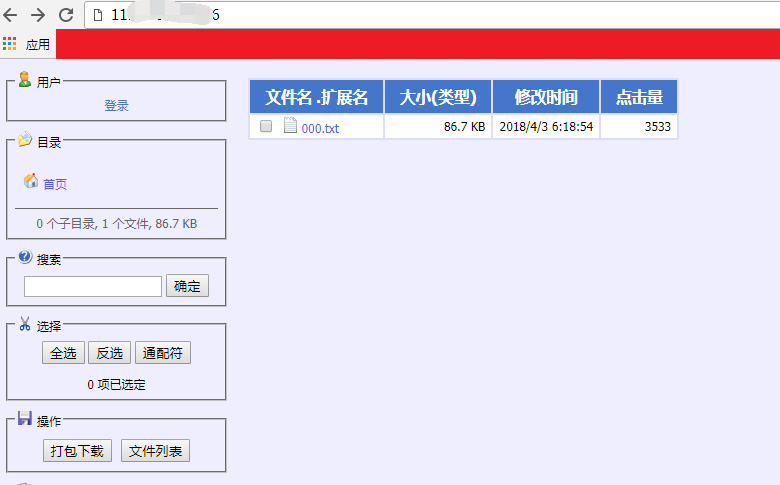
Task: Go forward using the browser forward arrow
Action: (x=38, y=15)
